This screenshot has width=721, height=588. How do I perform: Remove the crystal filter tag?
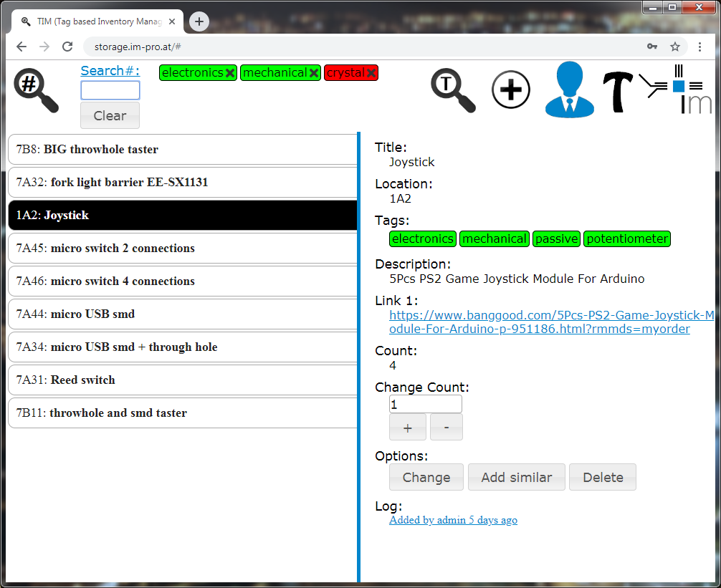(x=371, y=72)
